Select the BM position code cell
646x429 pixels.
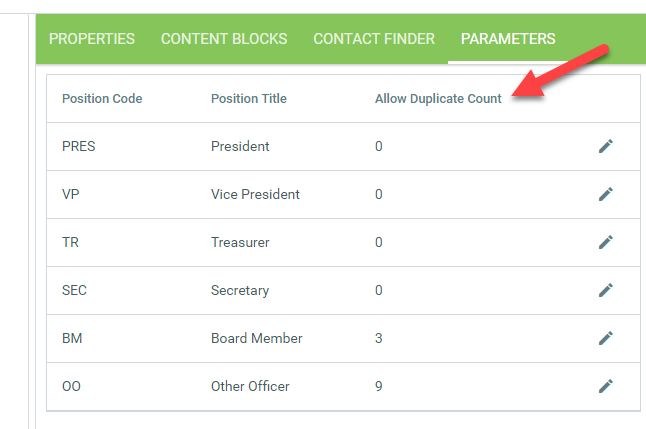pyautogui.click(x=71, y=338)
